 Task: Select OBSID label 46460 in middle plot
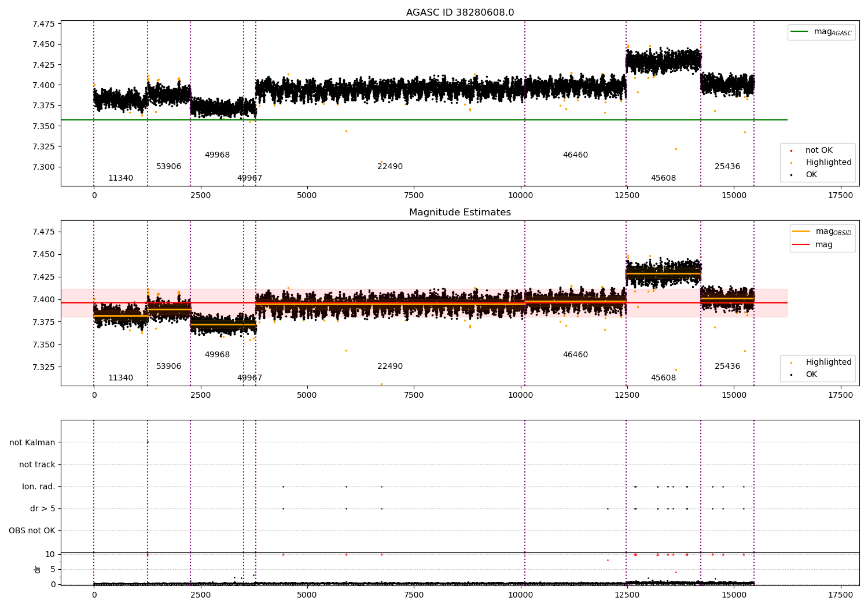[575, 355]
